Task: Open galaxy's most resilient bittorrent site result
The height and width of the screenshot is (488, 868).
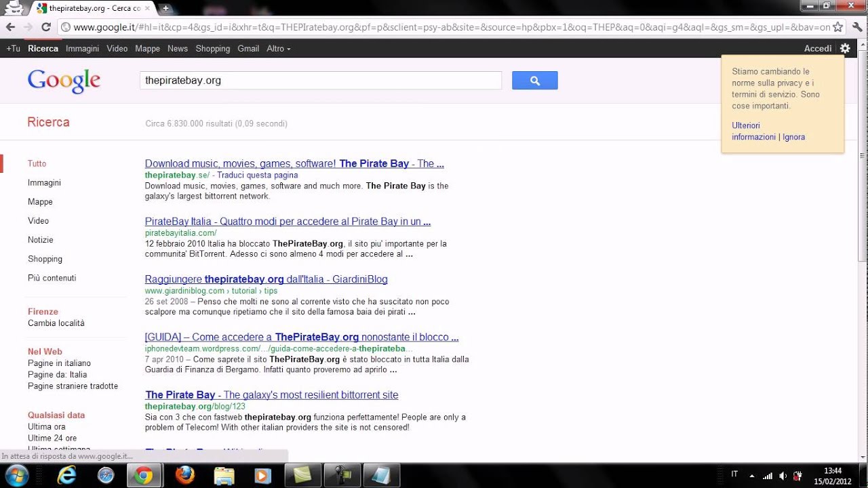Action: (x=271, y=394)
